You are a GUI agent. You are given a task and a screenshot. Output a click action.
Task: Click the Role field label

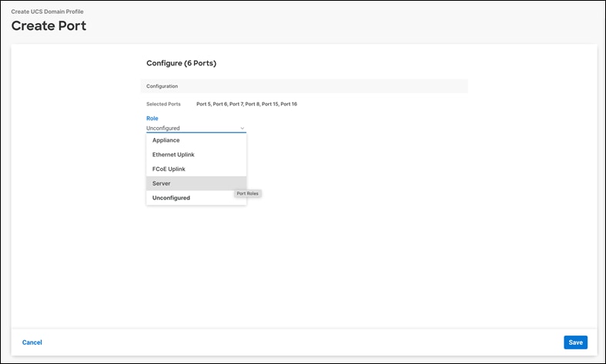152,119
